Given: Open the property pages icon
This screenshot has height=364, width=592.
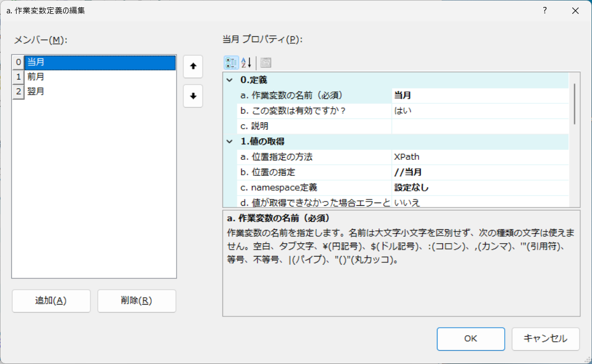Looking at the screenshot, I should (266, 63).
